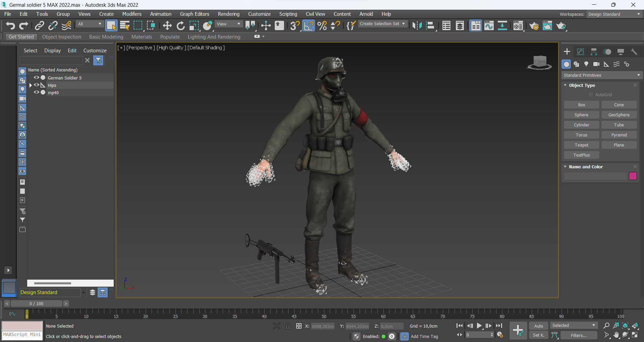
Task: Activate Select and Rotate tool
Action: [180, 25]
